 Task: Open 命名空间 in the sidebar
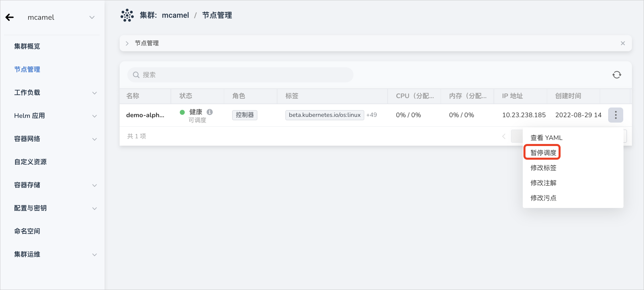(27, 231)
